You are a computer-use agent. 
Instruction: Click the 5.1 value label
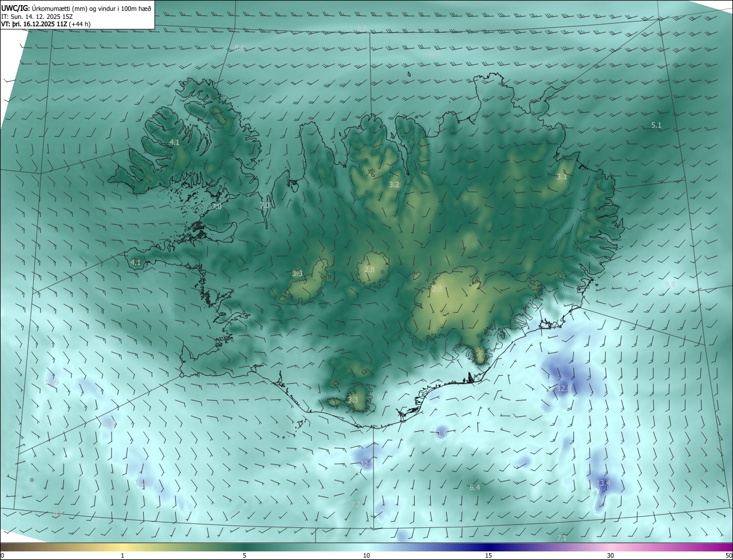656,125
